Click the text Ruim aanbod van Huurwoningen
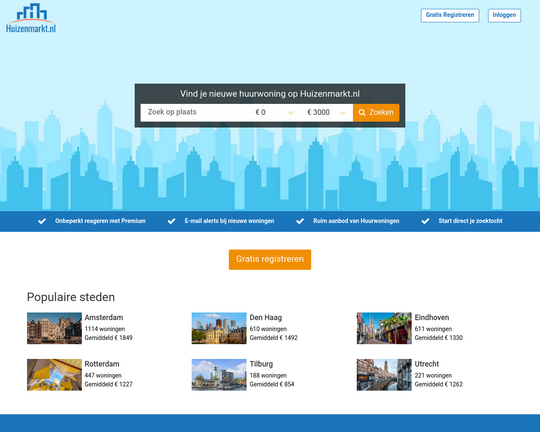The width and height of the screenshot is (540, 432). coord(356,221)
